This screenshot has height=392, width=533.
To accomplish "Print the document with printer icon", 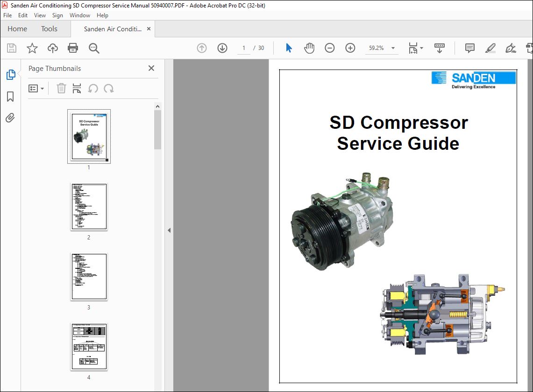I will tap(73, 48).
